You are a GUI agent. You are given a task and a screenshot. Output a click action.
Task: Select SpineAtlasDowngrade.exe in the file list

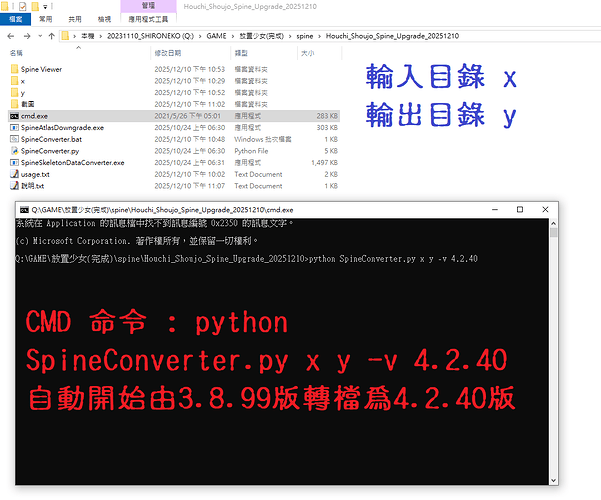point(60,127)
